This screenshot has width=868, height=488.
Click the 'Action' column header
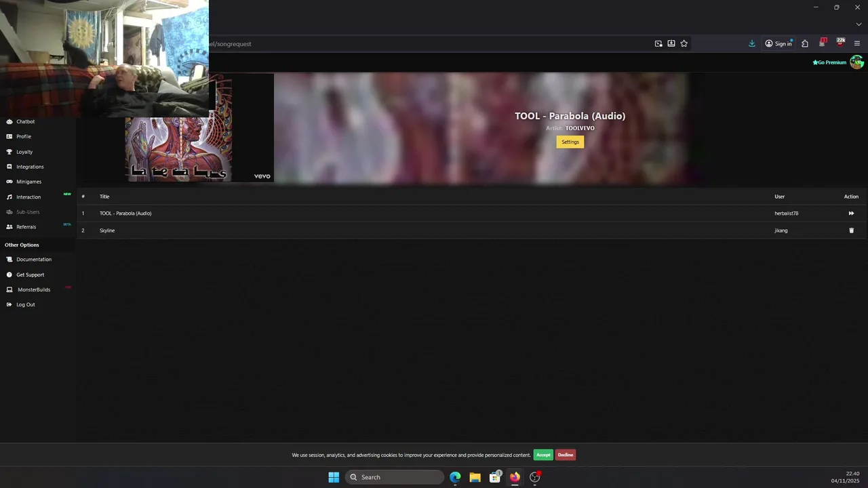tap(851, 197)
